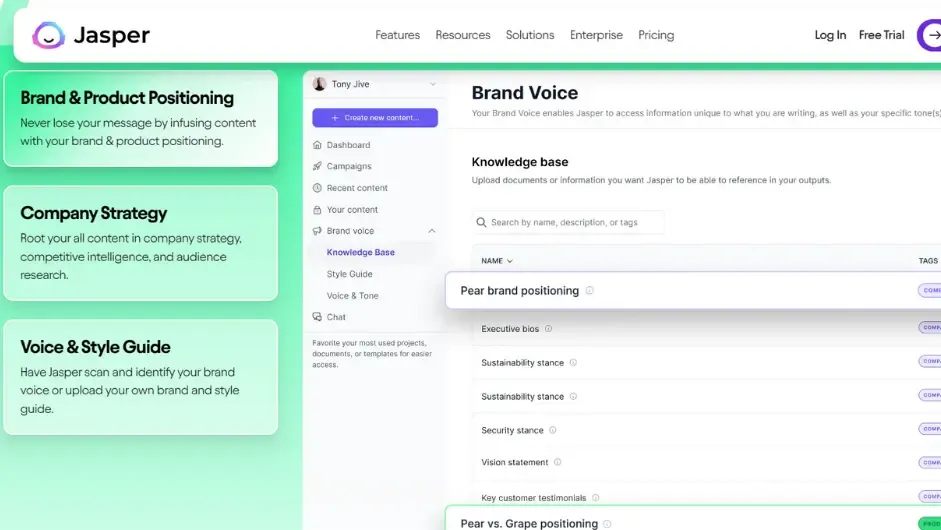
Task: Open the Key customer testimonials entry
Action: (x=534, y=498)
